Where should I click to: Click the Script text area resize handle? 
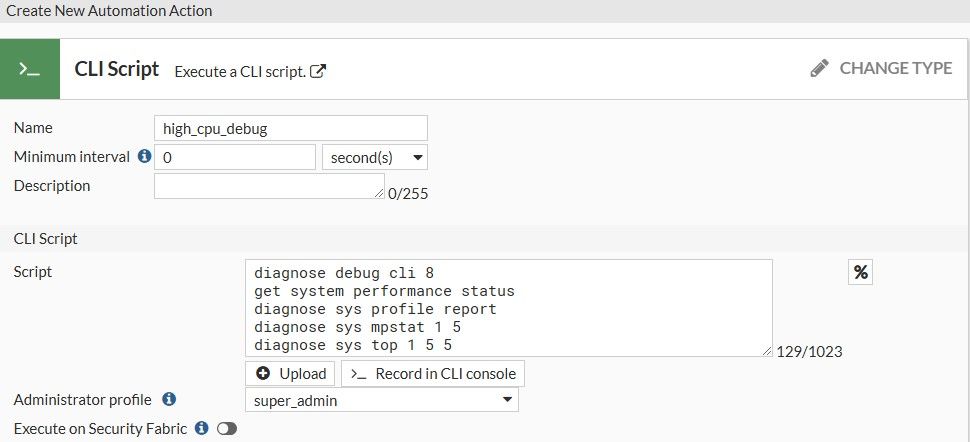pos(767,350)
